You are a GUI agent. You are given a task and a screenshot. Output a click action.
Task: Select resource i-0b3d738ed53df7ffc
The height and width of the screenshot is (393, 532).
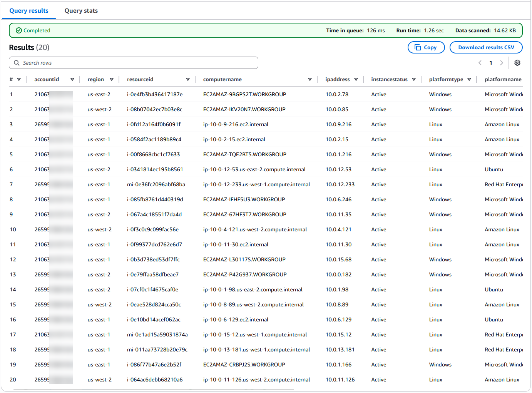click(x=154, y=259)
